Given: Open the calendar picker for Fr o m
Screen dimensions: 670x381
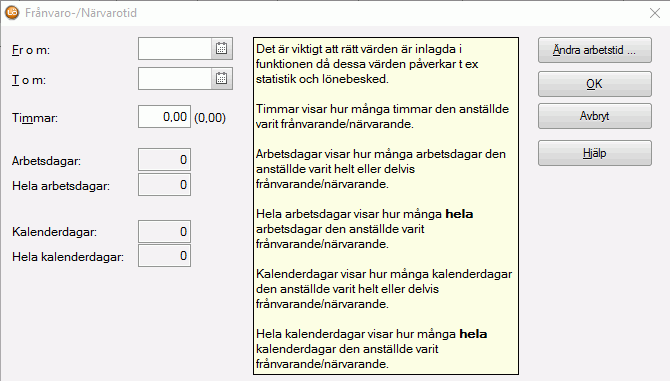Looking at the screenshot, I should (x=221, y=49).
